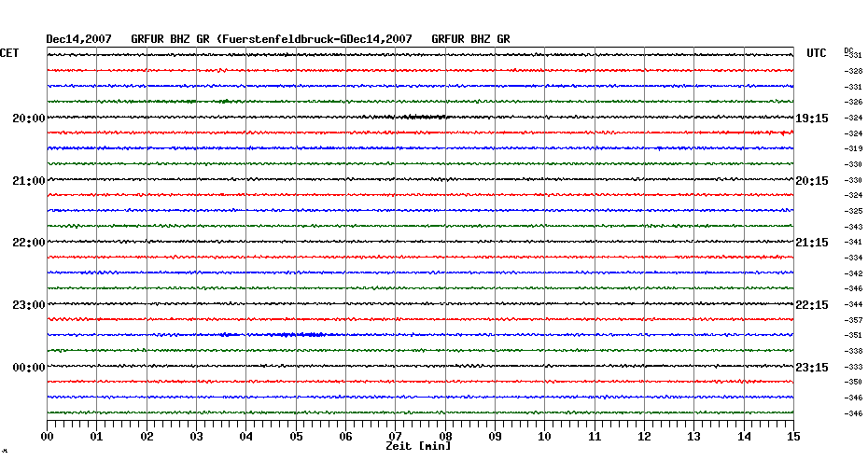Click the 22:15 UTC time label

point(812,305)
